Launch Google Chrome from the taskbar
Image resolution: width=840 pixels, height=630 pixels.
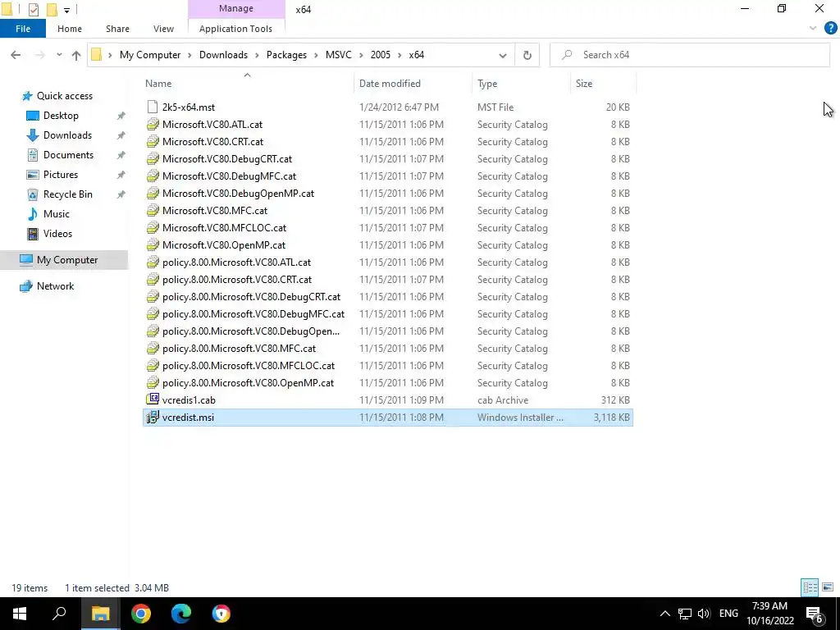[141, 614]
